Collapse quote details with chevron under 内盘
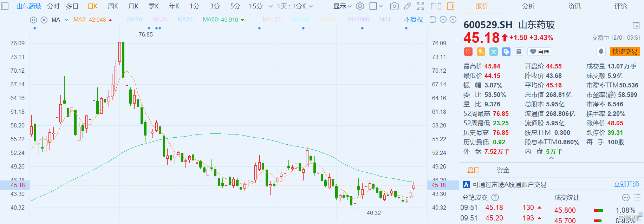Image resolution: width=644 pixels, height=224 pixels. (551, 158)
